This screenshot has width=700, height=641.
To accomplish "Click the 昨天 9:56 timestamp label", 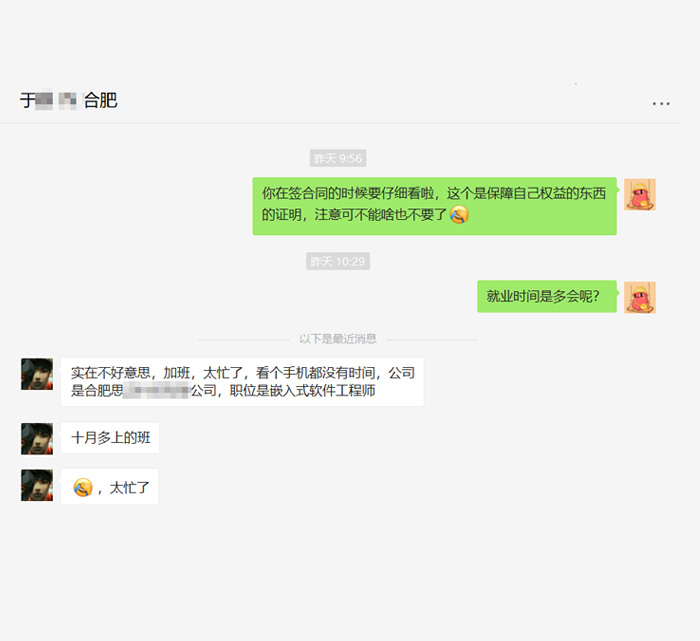I will (338, 158).
